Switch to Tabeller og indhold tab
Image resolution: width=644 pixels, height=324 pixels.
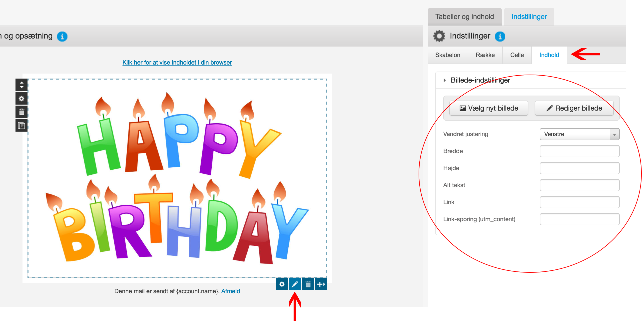coord(465,17)
